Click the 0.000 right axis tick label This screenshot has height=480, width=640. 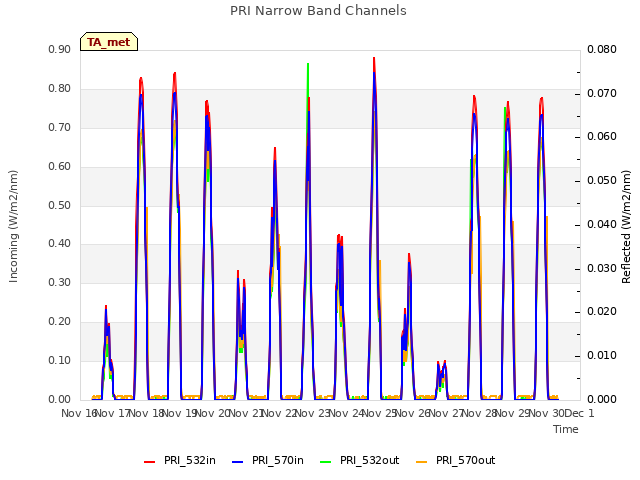click(x=602, y=399)
